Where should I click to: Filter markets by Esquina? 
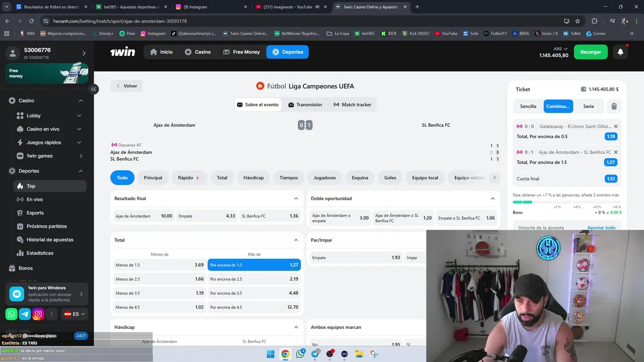360,177
